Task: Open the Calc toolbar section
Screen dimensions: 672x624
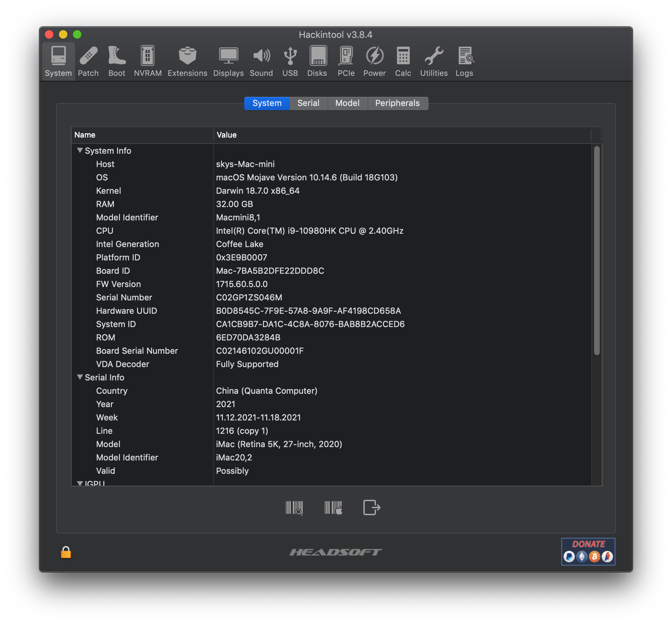Action: point(403,61)
